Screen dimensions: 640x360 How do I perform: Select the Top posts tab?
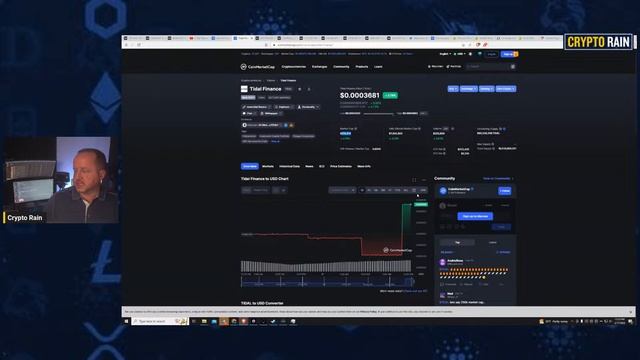tap(457, 242)
